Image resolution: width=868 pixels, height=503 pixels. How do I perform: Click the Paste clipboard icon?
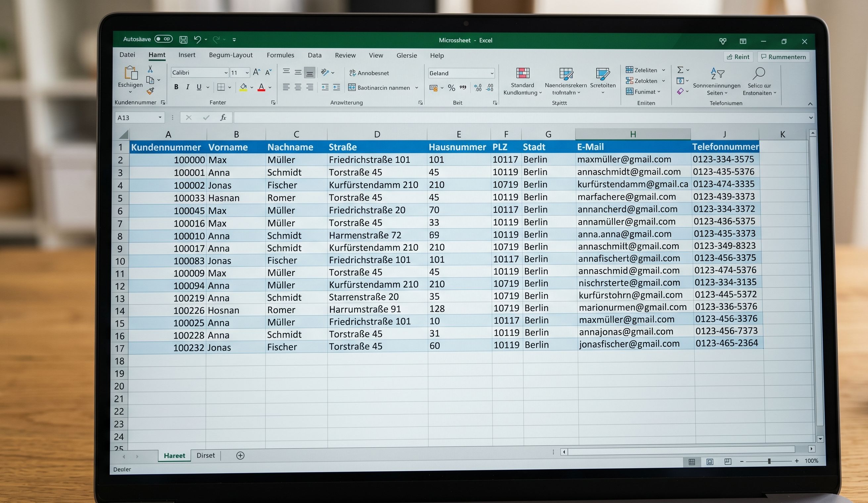pos(131,73)
